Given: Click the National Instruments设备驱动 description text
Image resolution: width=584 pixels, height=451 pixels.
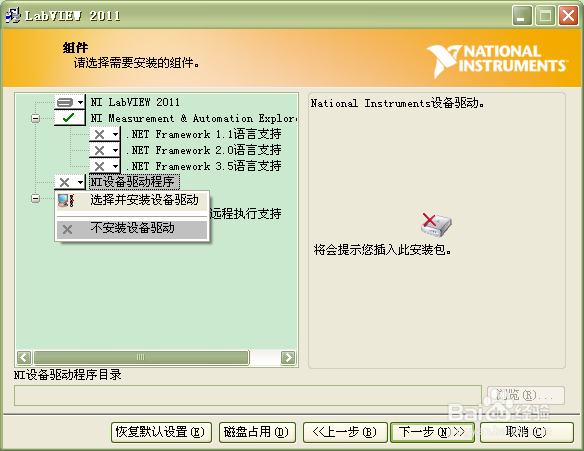Looking at the screenshot, I should click(x=397, y=103).
